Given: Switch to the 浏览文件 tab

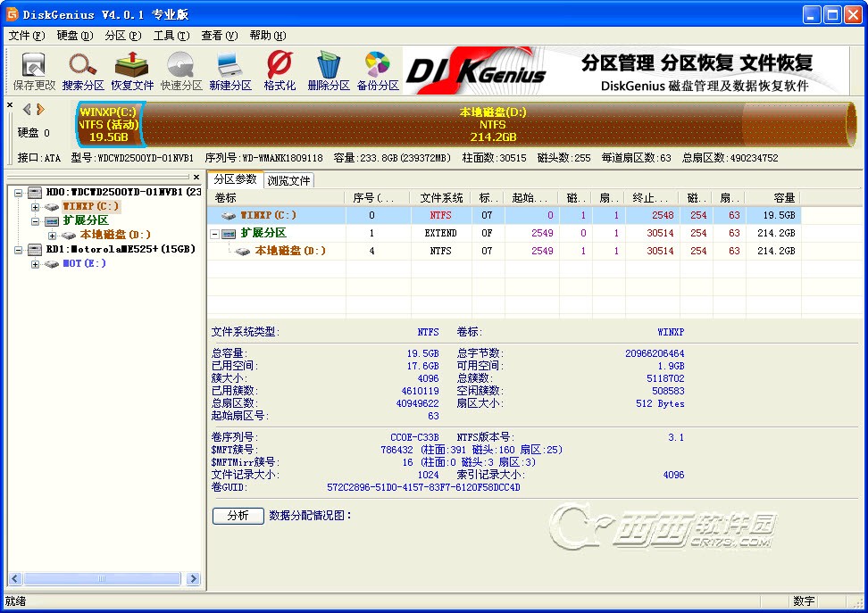Looking at the screenshot, I should [x=289, y=180].
